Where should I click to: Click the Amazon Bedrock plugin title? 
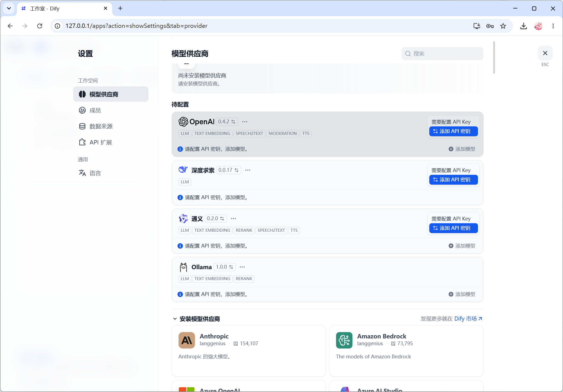tap(382, 336)
